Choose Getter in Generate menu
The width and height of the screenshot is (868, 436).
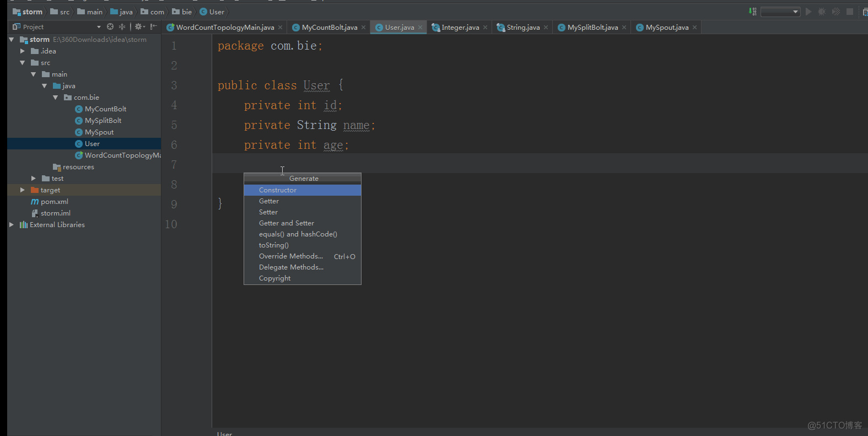303,201
